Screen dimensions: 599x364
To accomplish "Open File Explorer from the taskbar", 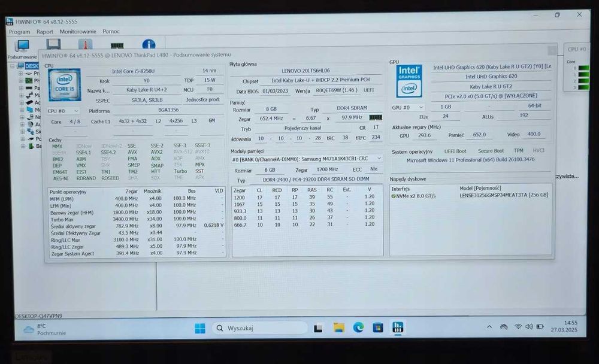I will click(x=338, y=327).
